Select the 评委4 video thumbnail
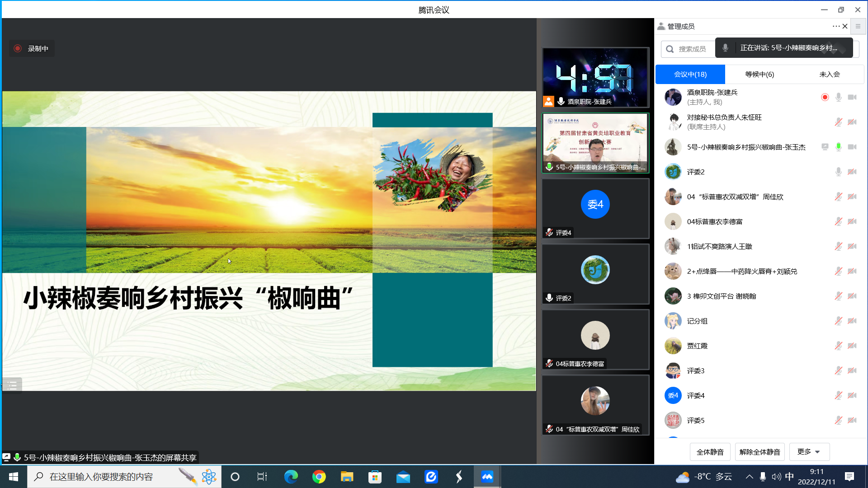Viewport: 868px width, 488px height. coord(595,208)
